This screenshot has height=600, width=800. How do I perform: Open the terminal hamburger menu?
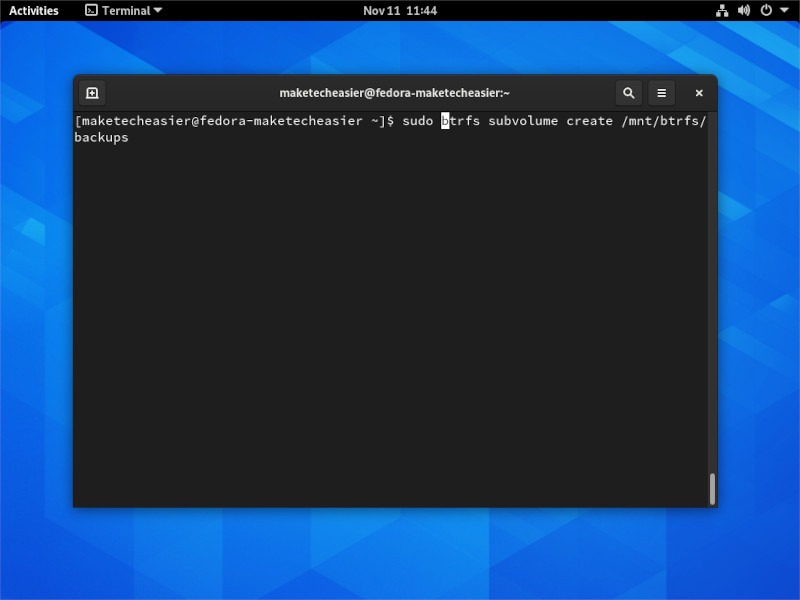pos(662,92)
